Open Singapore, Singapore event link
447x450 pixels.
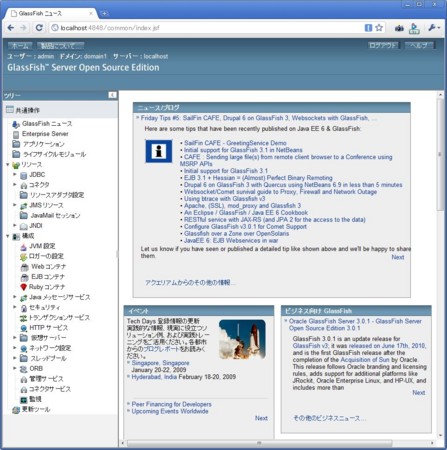point(160,363)
